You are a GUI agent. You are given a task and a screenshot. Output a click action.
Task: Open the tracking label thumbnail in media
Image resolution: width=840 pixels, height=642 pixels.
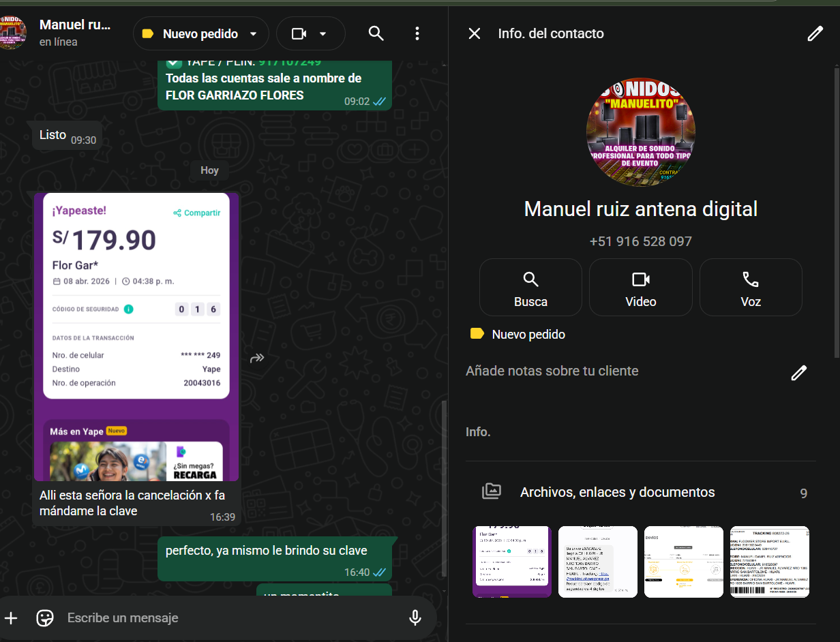coord(769,562)
